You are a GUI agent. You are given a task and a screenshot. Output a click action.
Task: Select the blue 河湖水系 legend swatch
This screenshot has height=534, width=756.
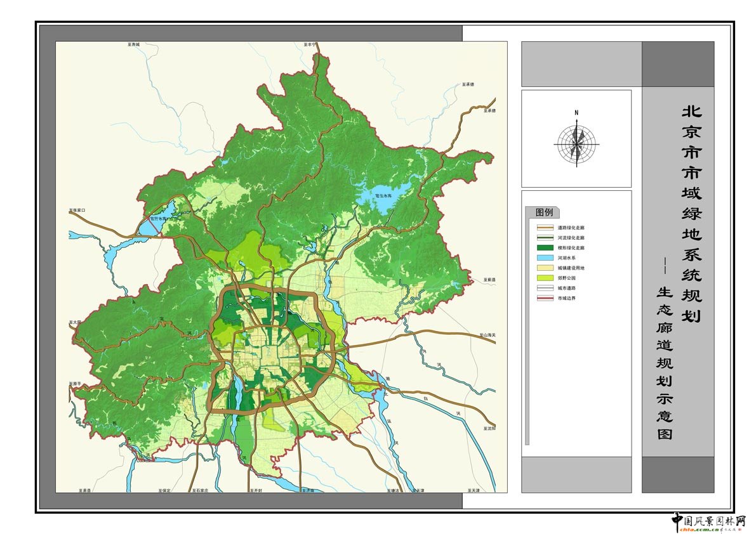(545, 257)
